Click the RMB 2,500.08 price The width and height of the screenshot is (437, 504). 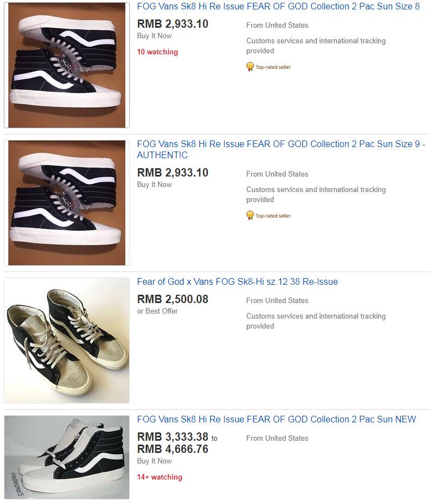coord(172,299)
